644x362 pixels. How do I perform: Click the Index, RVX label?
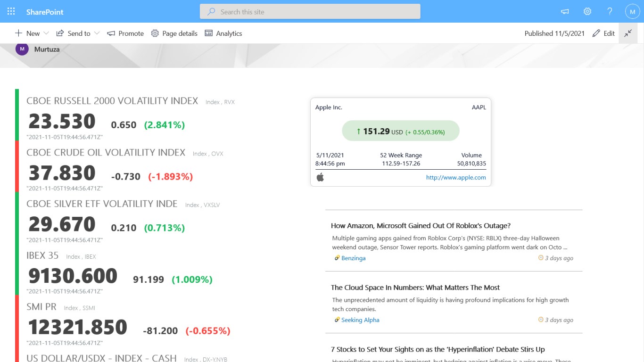click(x=220, y=102)
